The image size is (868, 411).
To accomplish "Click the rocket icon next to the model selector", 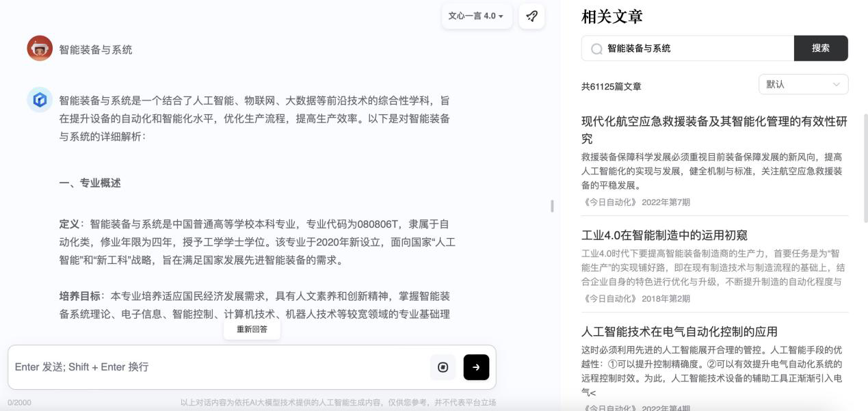I will (531, 16).
